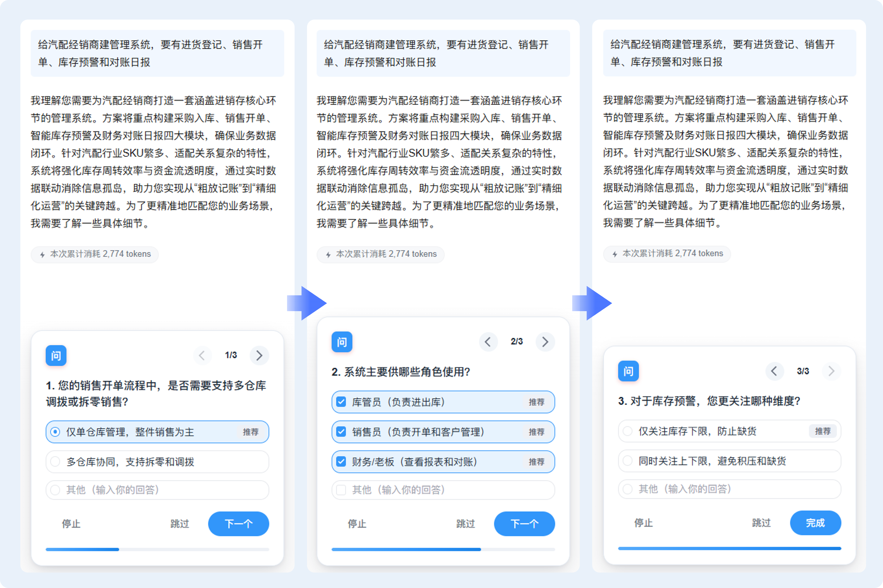Click 跳过 on question 2 card

coord(465,524)
